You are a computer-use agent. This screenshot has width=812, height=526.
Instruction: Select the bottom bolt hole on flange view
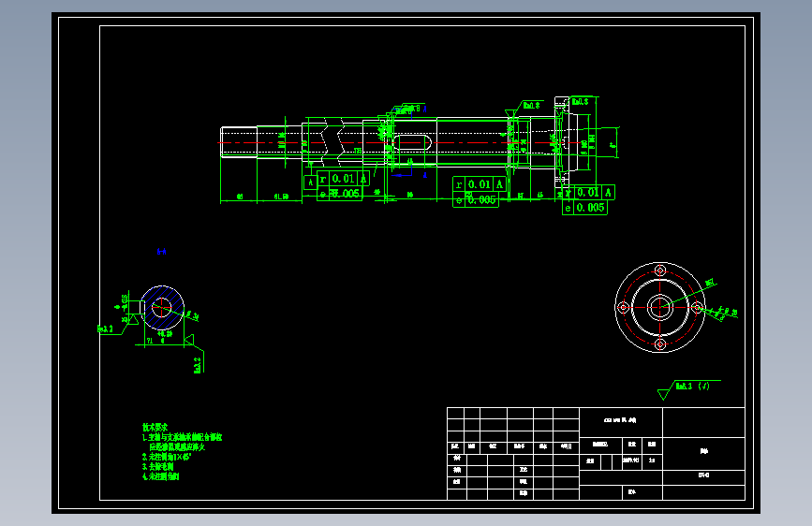coord(660,344)
